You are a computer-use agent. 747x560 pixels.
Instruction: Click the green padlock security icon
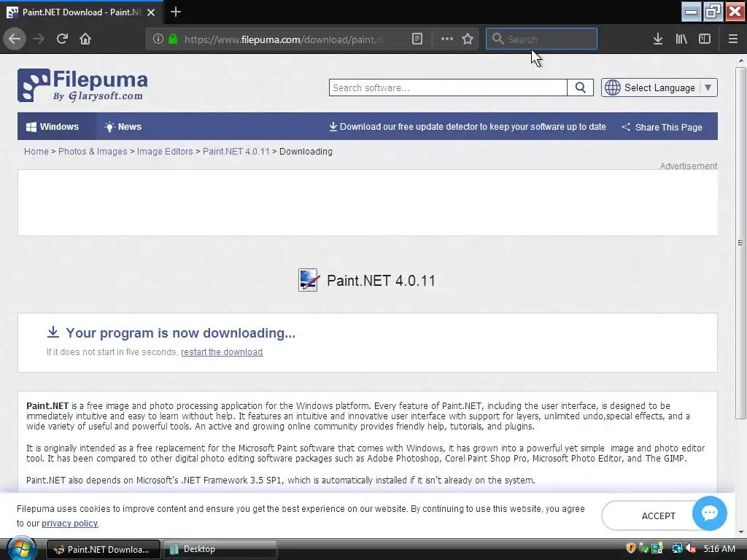coord(173,39)
